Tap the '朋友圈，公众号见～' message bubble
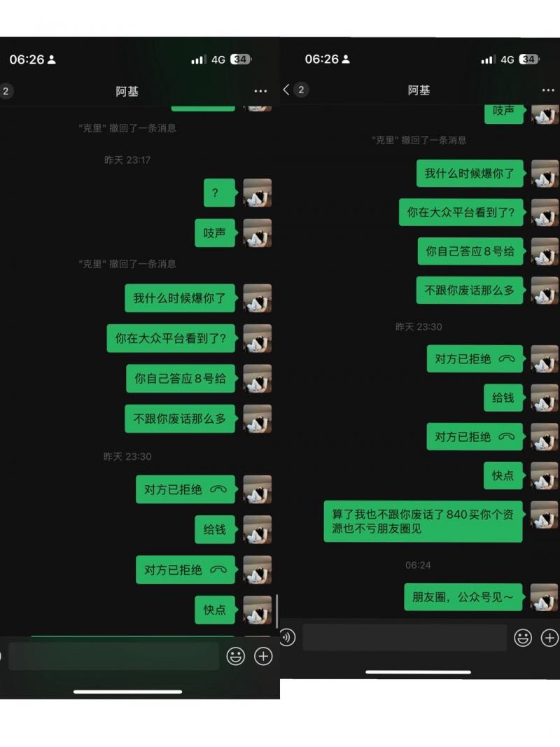 click(463, 597)
